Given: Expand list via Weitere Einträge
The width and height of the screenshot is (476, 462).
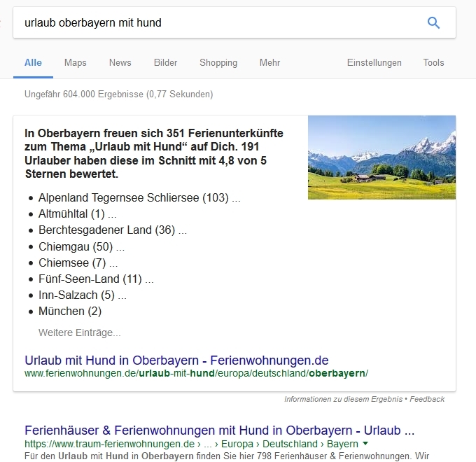Looking at the screenshot, I should pos(80,332).
